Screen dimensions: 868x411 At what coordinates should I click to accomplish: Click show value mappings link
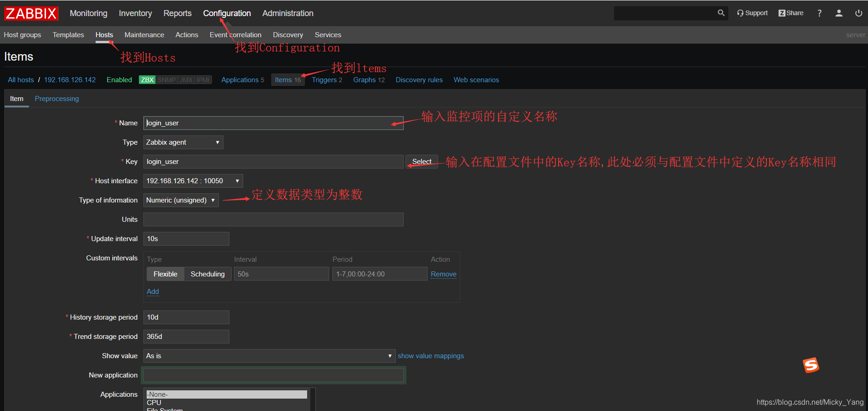tap(431, 356)
